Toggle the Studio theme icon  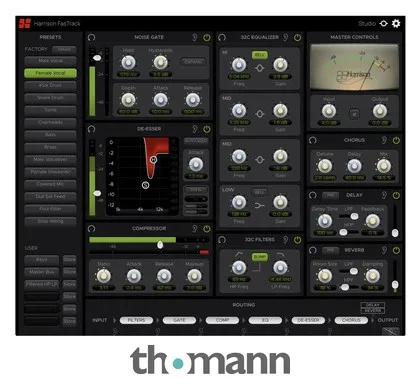click(384, 23)
